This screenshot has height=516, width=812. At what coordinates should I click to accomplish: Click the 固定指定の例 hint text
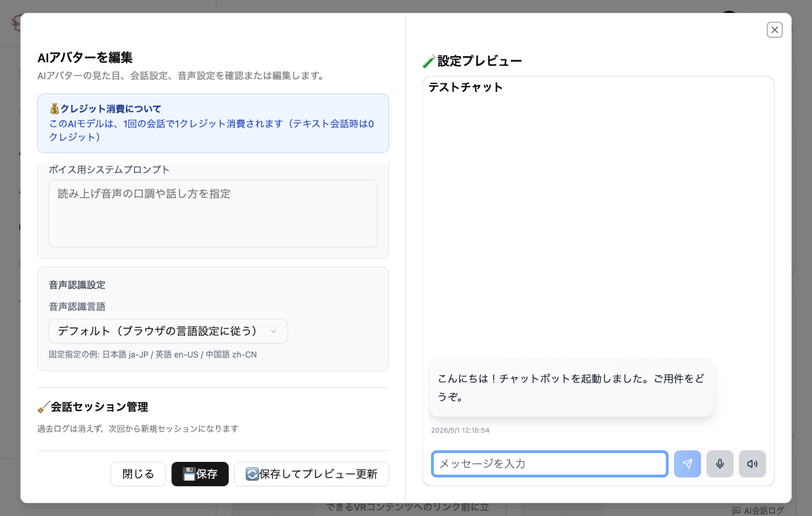pos(153,354)
